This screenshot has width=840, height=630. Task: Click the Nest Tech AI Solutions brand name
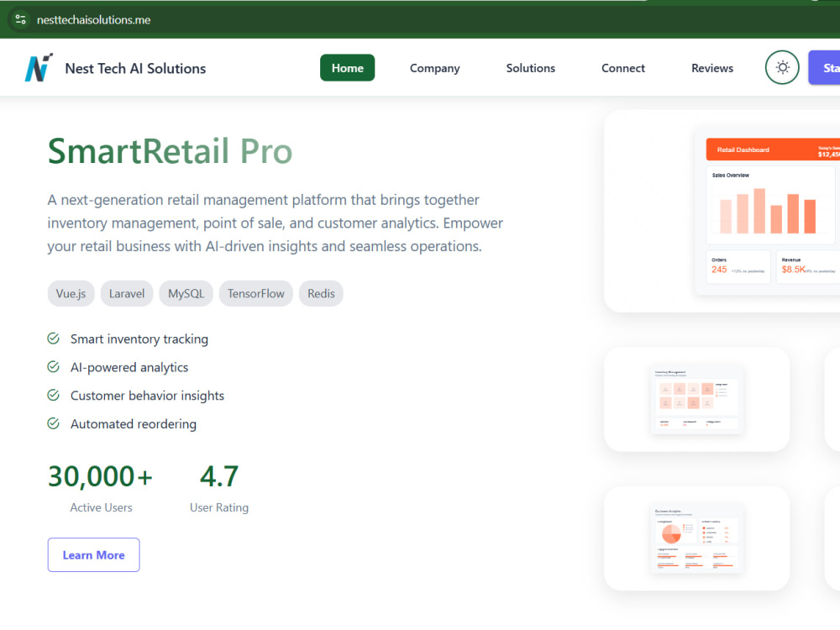coord(135,69)
